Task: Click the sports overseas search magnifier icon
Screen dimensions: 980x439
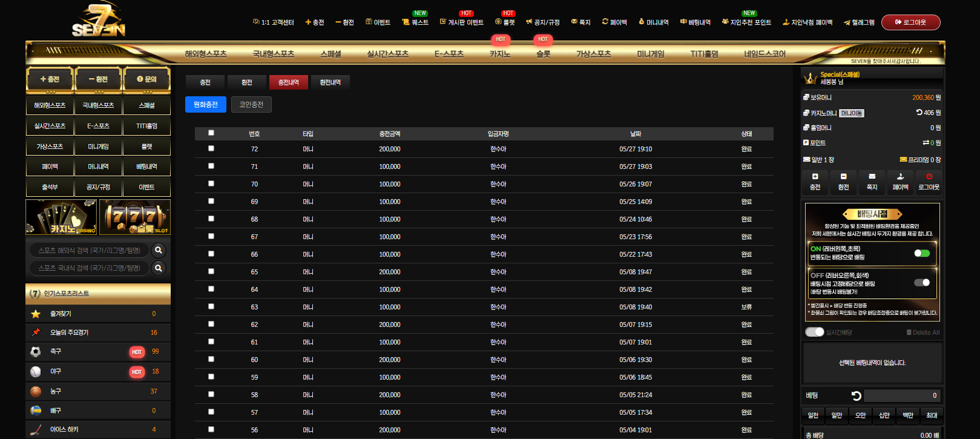Action: (159, 250)
